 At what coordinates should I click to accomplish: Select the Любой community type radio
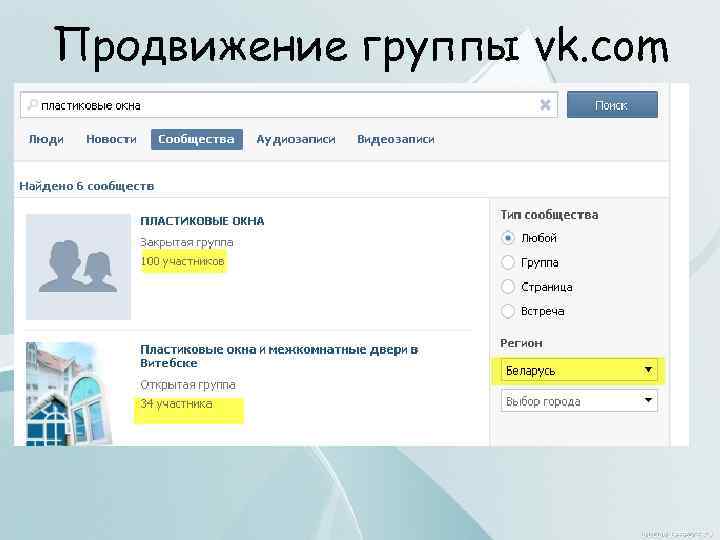point(508,238)
